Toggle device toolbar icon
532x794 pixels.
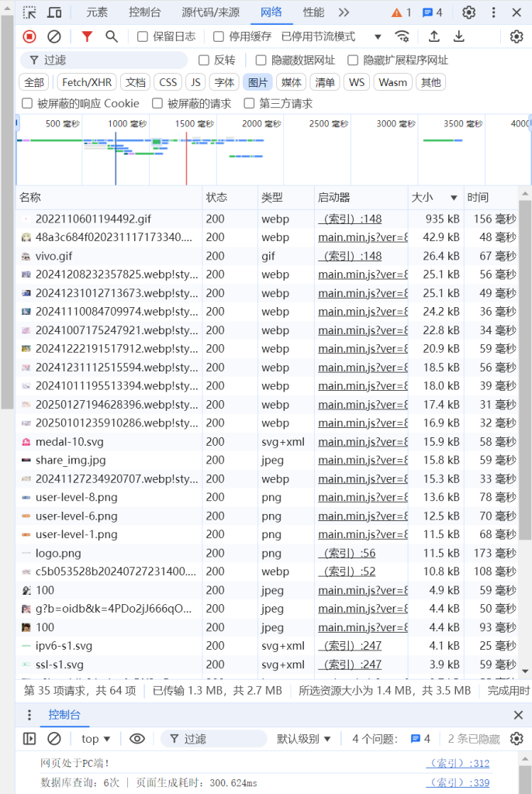[54, 12]
